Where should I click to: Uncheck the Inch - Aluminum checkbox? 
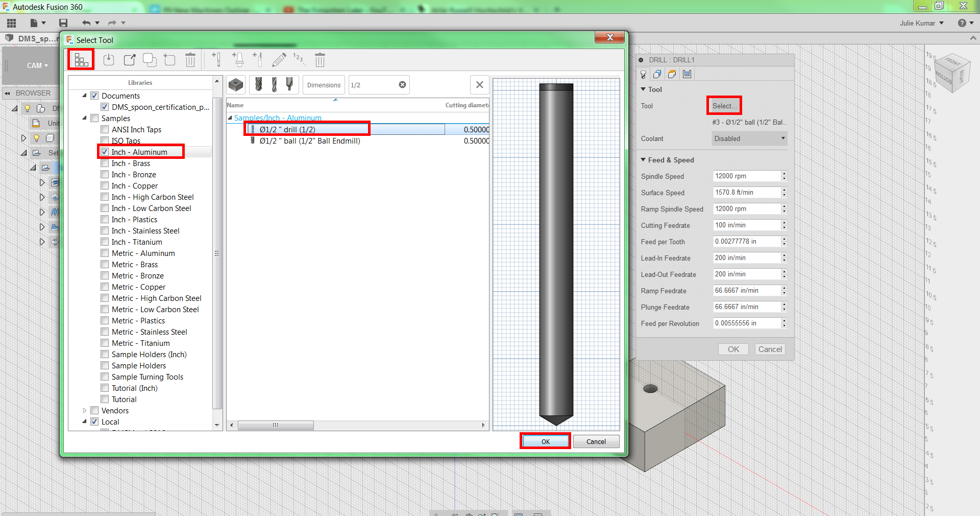pyautogui.click(x=105, y=152)
